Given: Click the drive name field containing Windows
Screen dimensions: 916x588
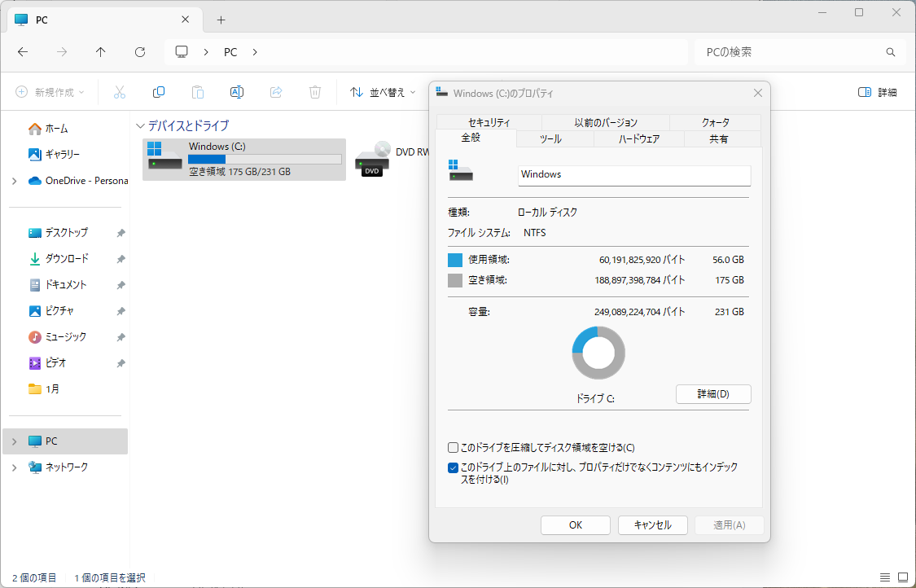Looking at the screenshot, I should coord(634,175).
